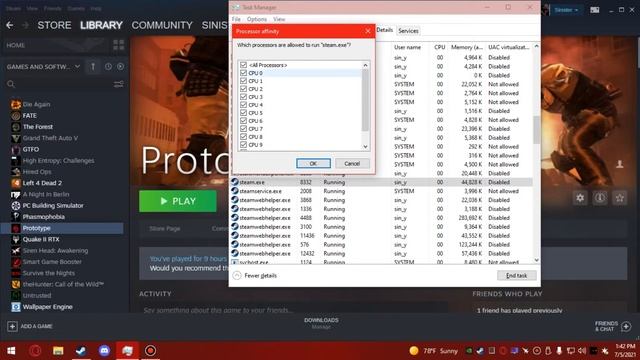Switch to Steam taskbar icon
The width and height of the screenshot is (640, 360).
coord(81,351)
